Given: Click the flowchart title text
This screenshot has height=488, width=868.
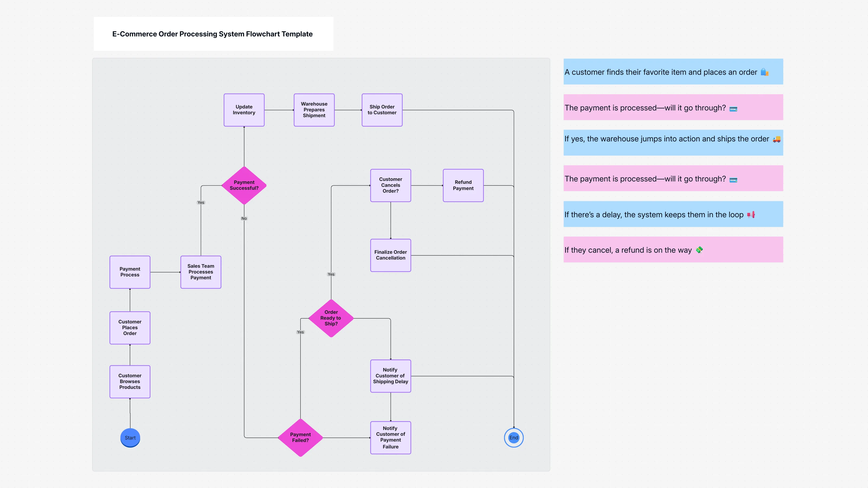Looking at the screenshot, I should (212, 34).
